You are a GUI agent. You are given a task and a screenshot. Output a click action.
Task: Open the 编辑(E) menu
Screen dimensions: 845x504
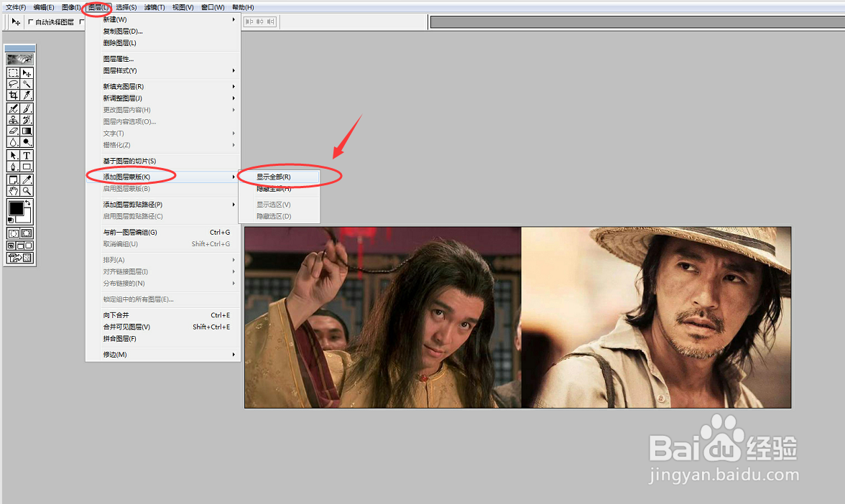coord(44,7)
